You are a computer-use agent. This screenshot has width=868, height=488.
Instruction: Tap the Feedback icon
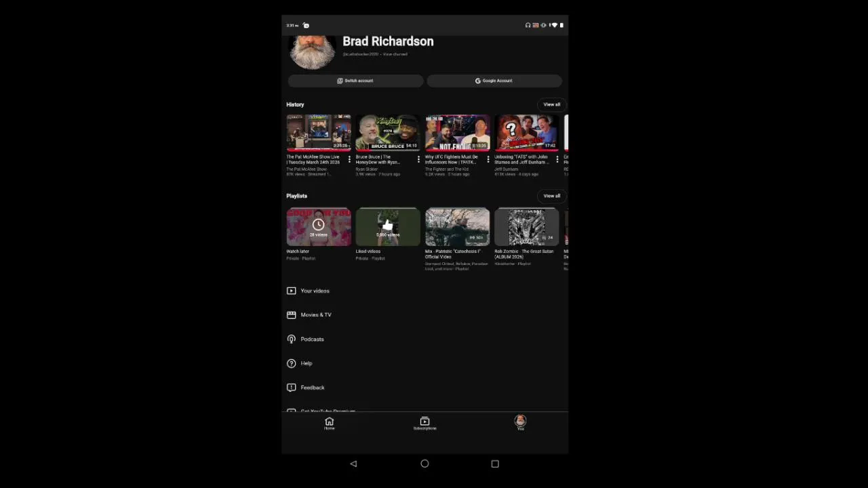point(291,388)
